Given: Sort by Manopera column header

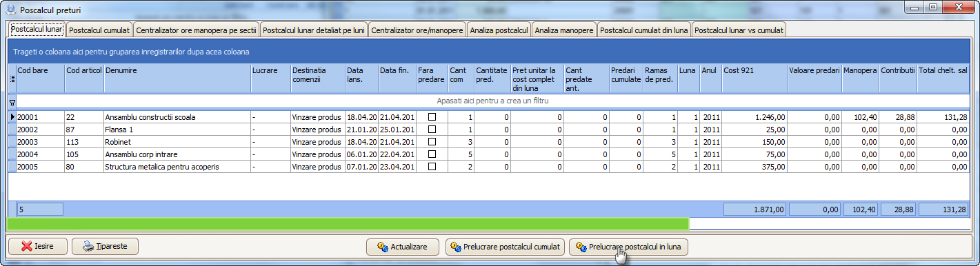Looking at the screenshot, I should tap(861, 79).
